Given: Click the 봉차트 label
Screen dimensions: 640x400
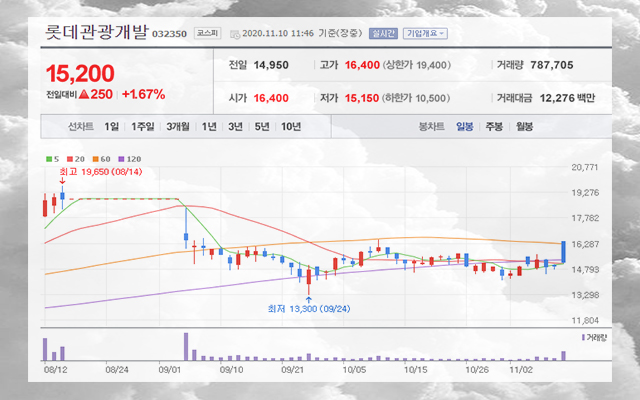Looking at the screenshot, I should coord(431,127).
